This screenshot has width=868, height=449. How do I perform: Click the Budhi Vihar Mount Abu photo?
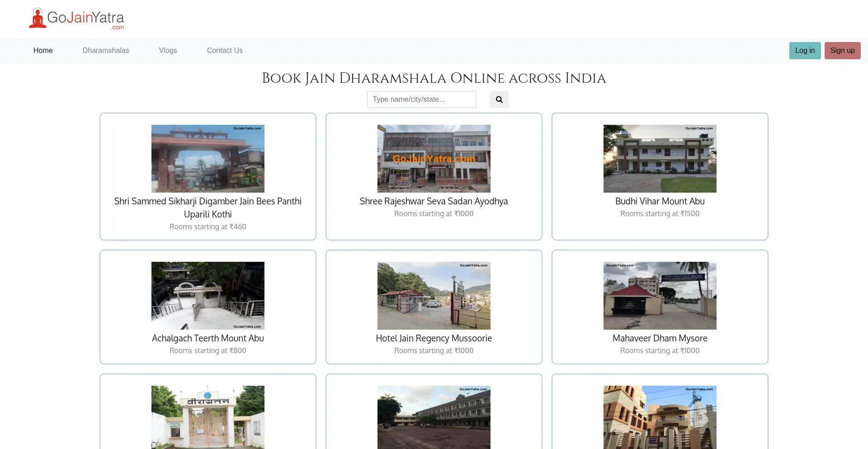(660, 158)
